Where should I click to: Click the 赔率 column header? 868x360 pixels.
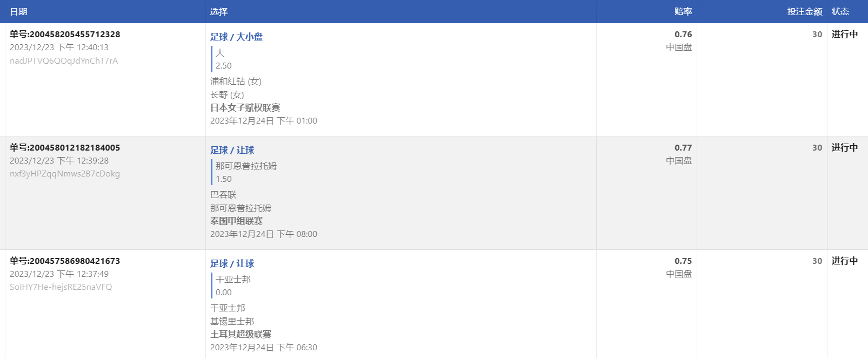click(x=683, y=11)
